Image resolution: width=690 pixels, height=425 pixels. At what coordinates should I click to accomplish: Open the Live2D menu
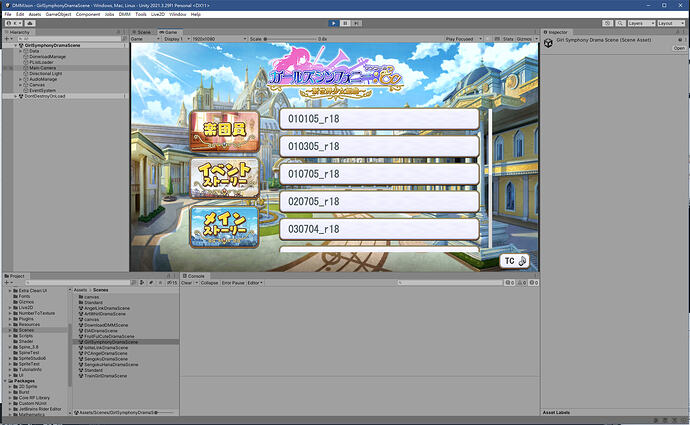[158, 14]
